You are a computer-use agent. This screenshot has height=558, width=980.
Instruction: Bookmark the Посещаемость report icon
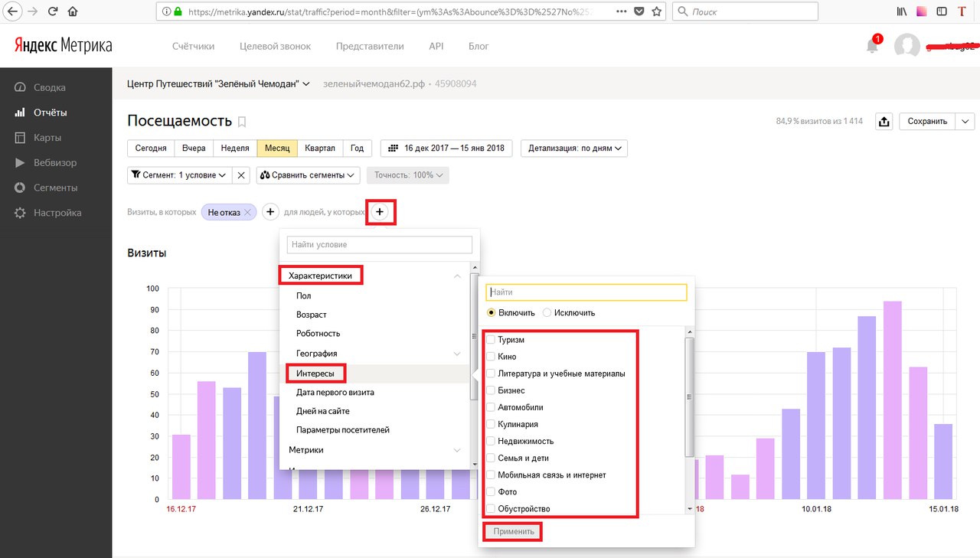242,121
